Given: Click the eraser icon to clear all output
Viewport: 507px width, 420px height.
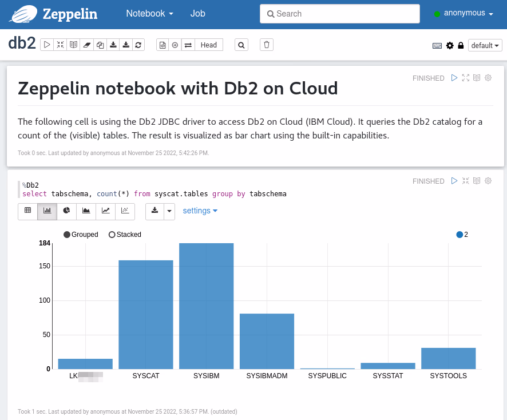Looking at the screenshot, I should (x=87, y=45).
